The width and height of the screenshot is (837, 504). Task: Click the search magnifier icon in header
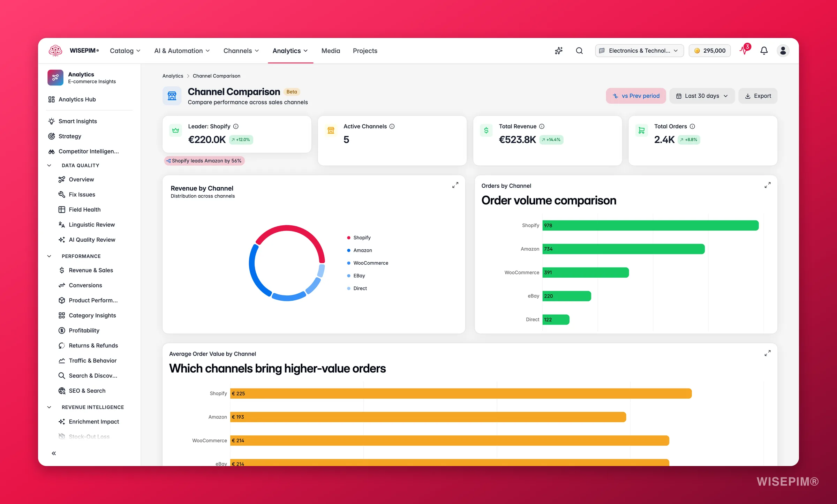(x=579, y=51)
